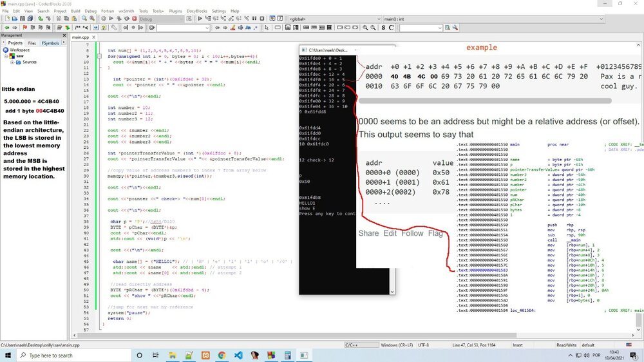Open Visual Studio Code from the taskbar
The width and height of the screenshot is (644, 362).
click(x=238, y=356)
